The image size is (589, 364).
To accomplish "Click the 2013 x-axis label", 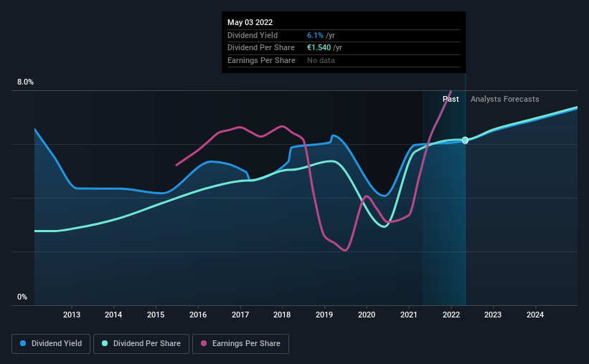I will pyautogui.click(x=71, y=315).
